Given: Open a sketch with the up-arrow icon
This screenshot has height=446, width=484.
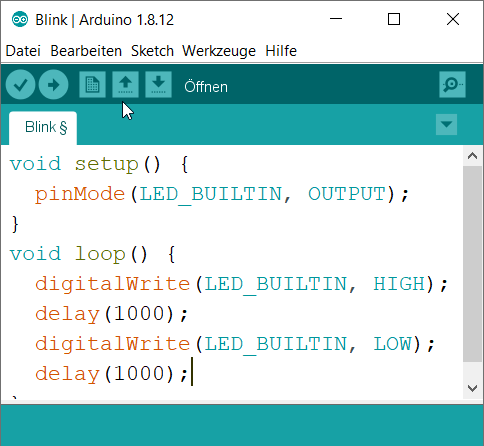Looking at the screenshot, I should click(125, 85).
